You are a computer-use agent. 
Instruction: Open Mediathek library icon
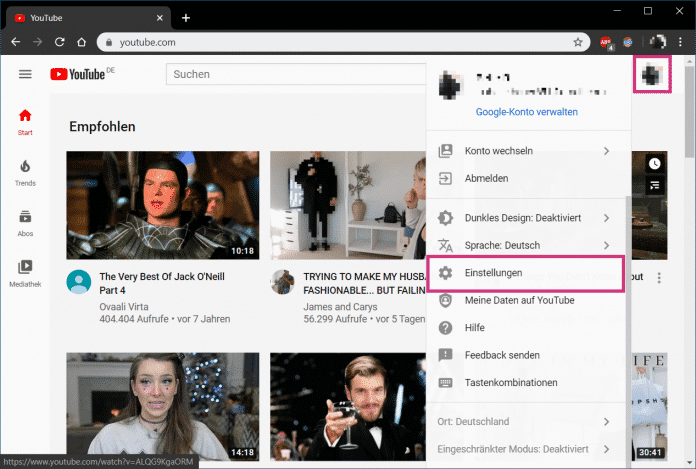(25, 267)
